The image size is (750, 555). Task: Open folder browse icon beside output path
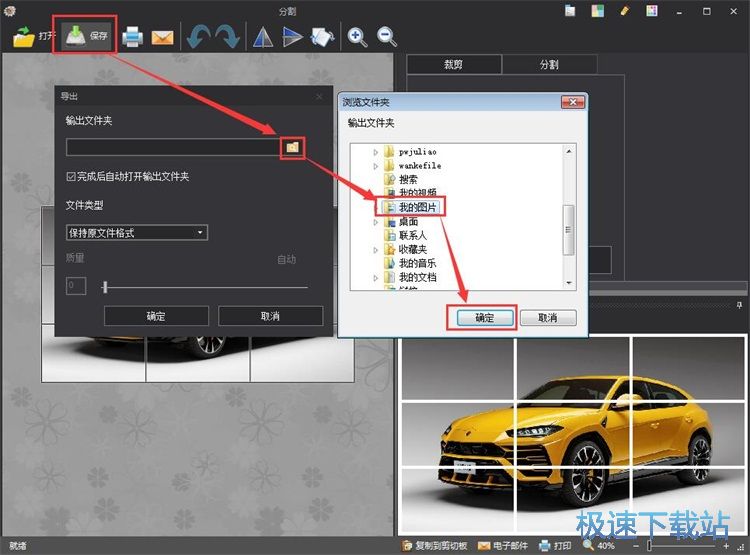(x=292, y=147)
